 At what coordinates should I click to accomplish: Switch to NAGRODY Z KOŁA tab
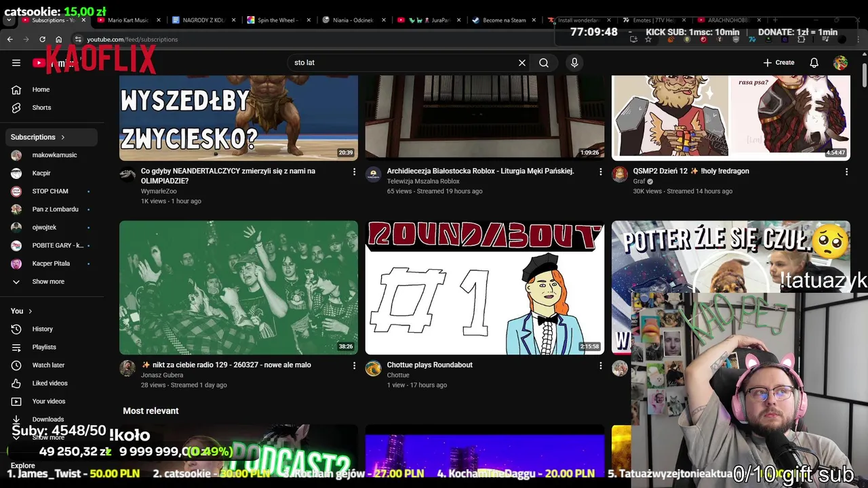point(203,20)
